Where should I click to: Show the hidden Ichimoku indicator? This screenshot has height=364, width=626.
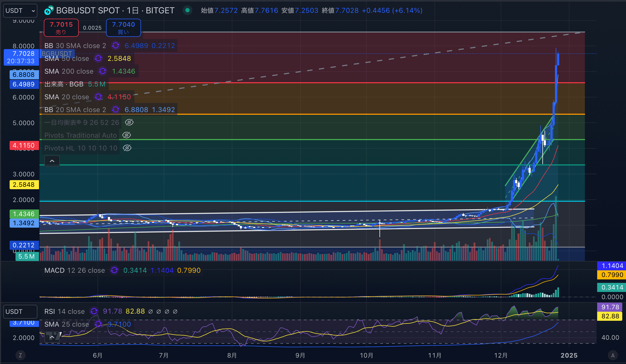[129, 122]
